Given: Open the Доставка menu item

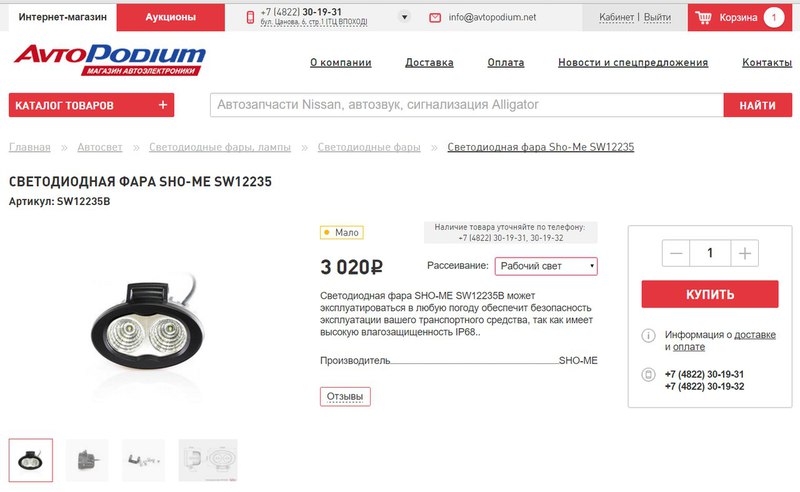Looking at the screenshot, I should (x=429, y=62).
